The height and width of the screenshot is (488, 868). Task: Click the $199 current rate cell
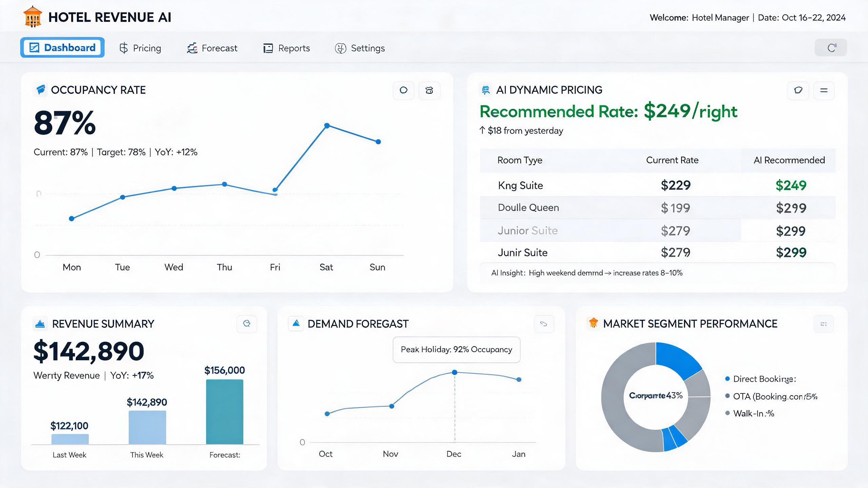coord(675,208)
